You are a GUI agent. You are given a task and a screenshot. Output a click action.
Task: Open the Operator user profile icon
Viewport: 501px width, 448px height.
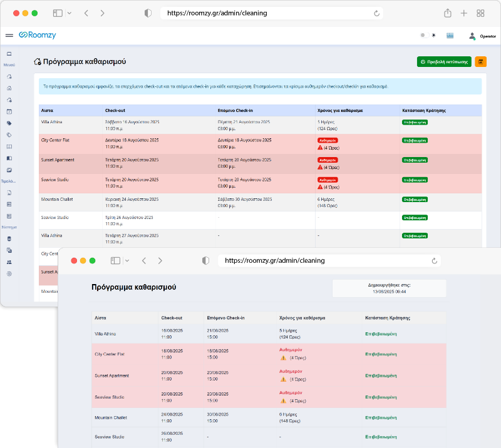472,36
